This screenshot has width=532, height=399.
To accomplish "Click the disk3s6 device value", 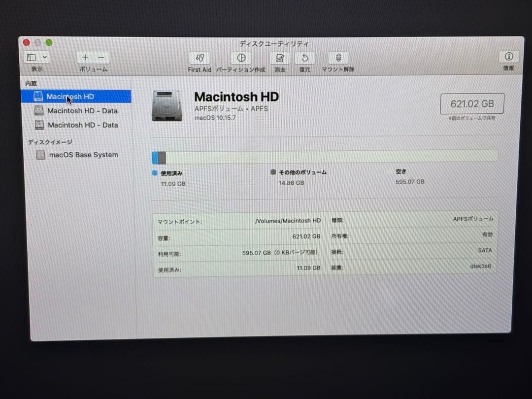I will (480, 266).
